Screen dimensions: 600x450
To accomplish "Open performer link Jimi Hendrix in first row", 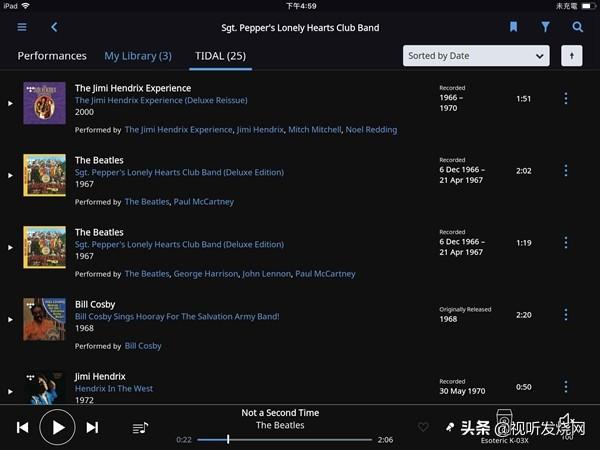I will pyautogui.click(x=260, y=130).
